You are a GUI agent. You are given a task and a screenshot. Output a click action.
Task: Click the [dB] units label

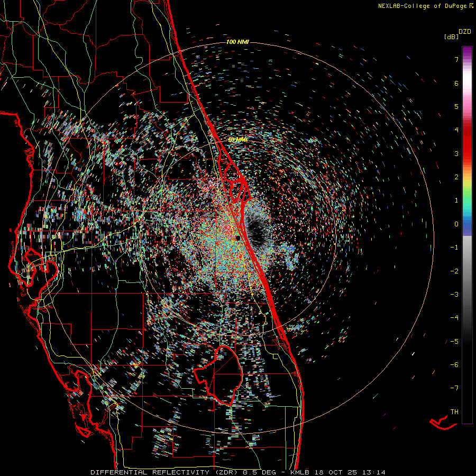452,36
